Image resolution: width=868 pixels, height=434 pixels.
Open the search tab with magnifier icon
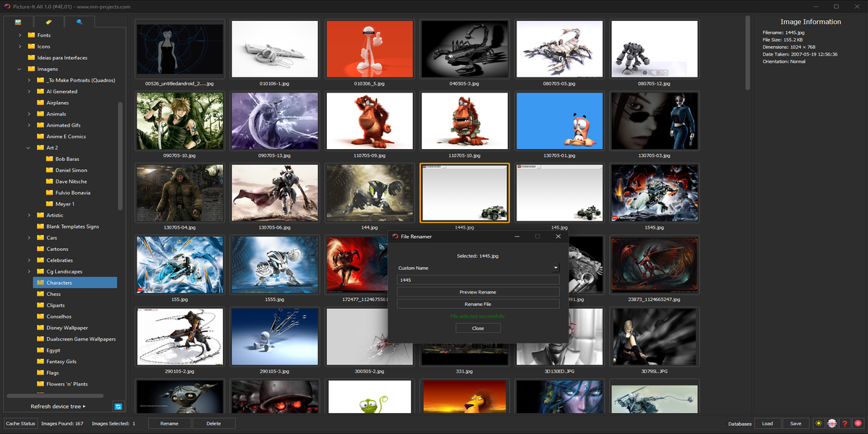coord(80,22)
